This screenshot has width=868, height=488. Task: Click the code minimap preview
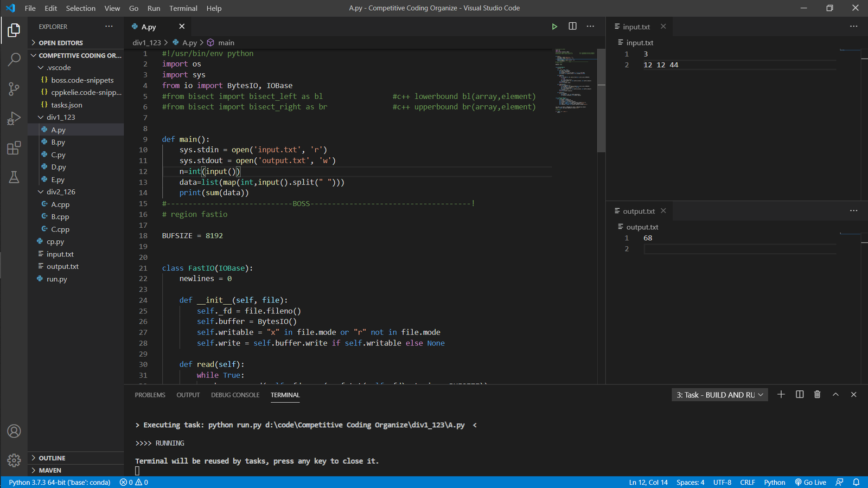pyautogui.click(x=575, y=81)
